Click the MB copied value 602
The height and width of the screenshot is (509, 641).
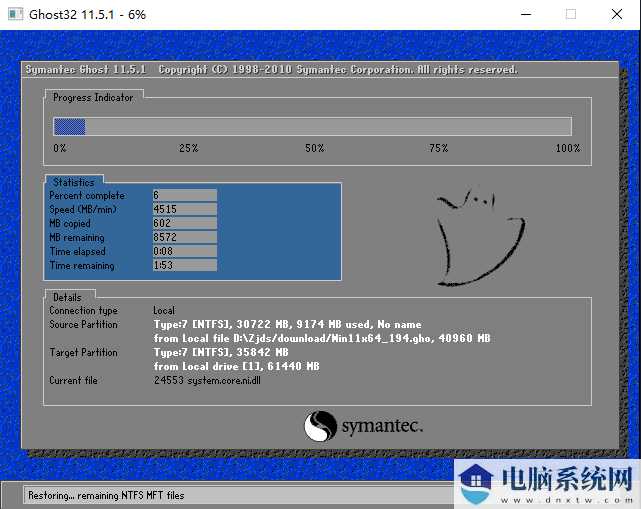pos(184,223)
